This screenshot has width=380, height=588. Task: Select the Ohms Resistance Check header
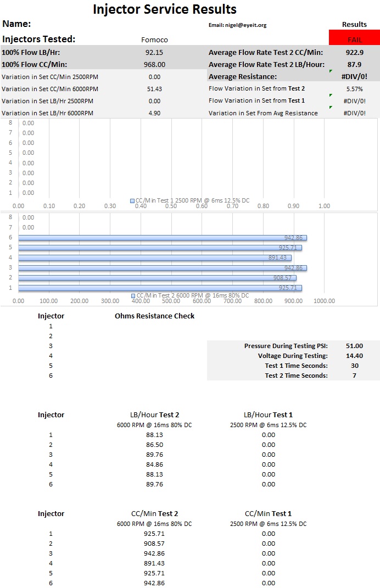[154, 316]
